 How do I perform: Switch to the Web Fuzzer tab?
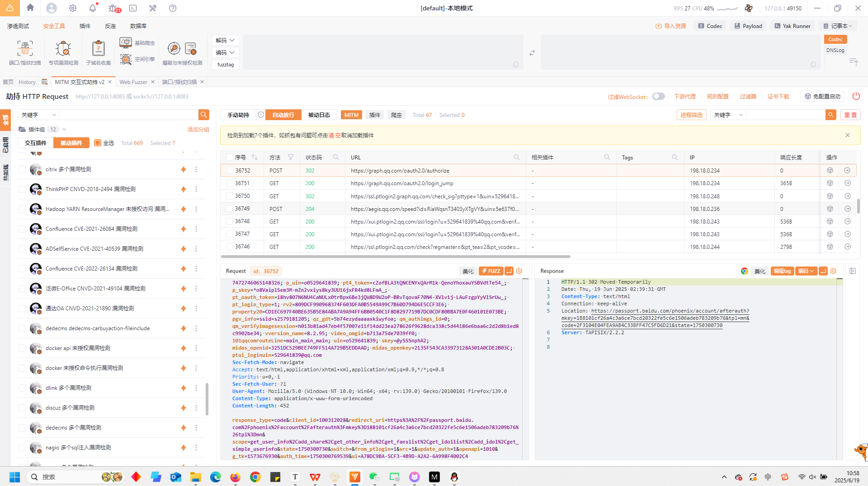tap(133, 82)
